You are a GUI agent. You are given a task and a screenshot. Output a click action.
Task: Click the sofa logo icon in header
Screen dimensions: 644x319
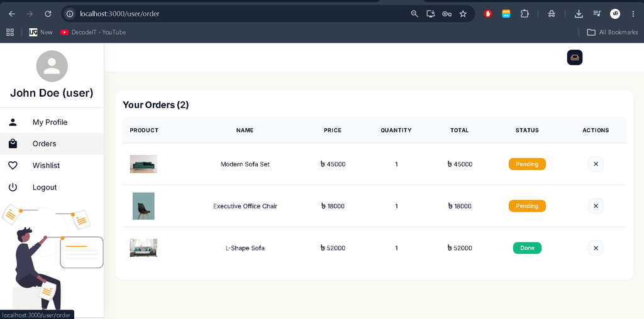click(575, 57)
